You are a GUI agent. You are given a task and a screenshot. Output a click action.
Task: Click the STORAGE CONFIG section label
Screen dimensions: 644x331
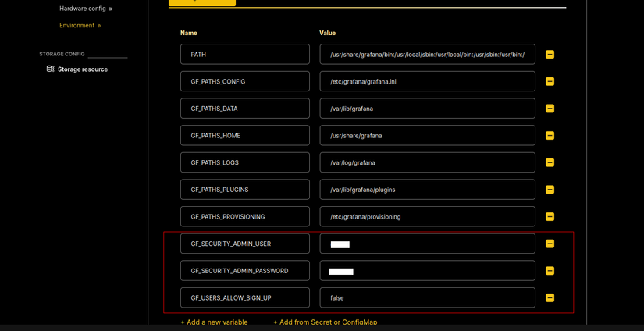62,54
